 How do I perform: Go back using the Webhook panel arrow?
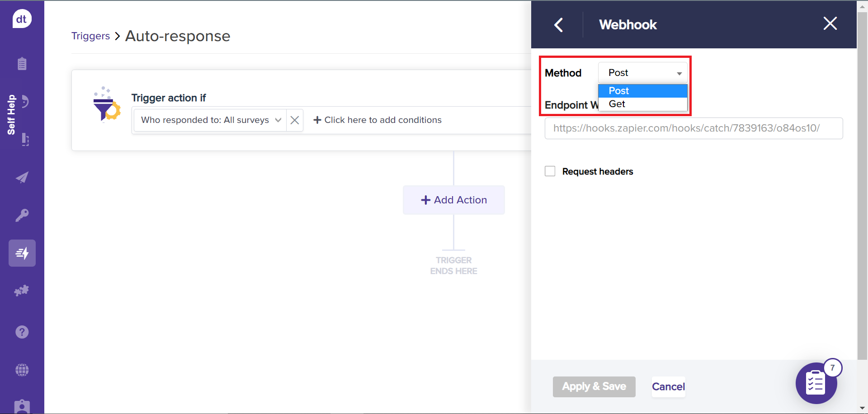pos(559,25)
